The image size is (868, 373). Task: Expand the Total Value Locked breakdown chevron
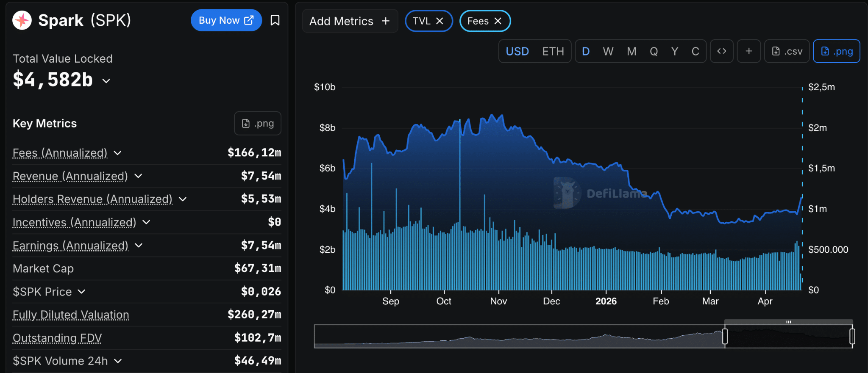click(x=106, y=81)
